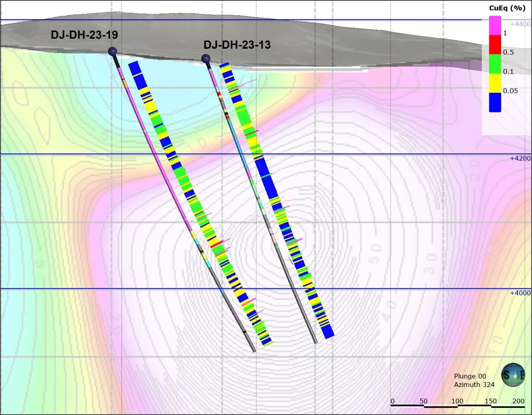This screenshot has width=532, height=415.
Task: Click the Plunge 00 text
Action: [470, 376]
